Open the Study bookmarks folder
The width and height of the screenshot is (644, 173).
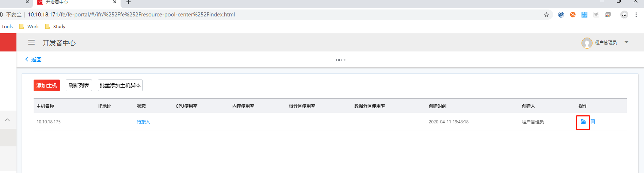pyautogui.click(x=55, y=26)
